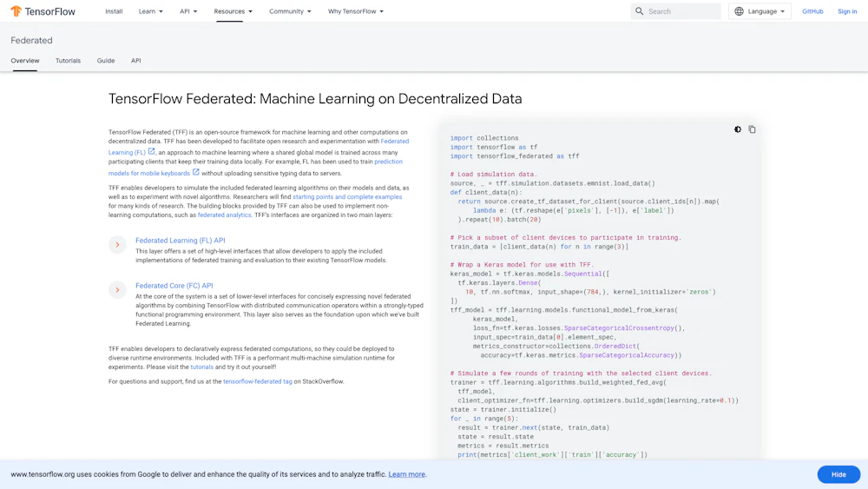868x489 pixels.
Task: Click the Federated section heading
Action: click(x=31, y=41)
